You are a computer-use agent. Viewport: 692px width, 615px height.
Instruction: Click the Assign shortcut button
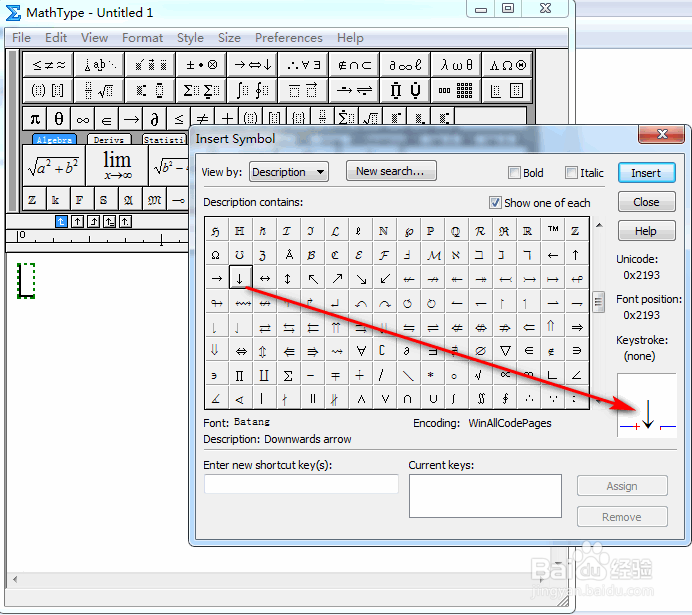[622, 486]
